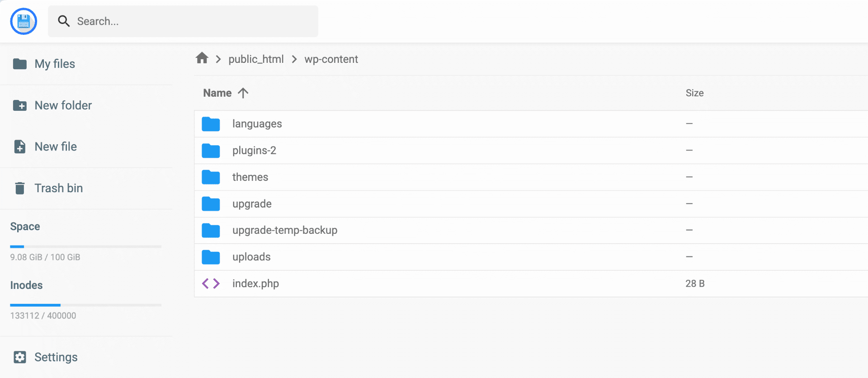
Task: Click the File Browser floppy disk logo
Action: 24,21
